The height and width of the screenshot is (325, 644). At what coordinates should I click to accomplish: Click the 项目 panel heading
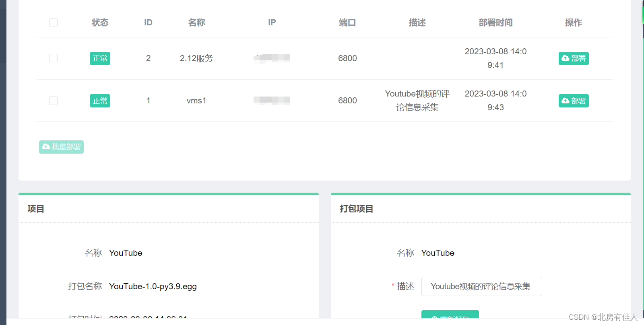click(36, 209)
